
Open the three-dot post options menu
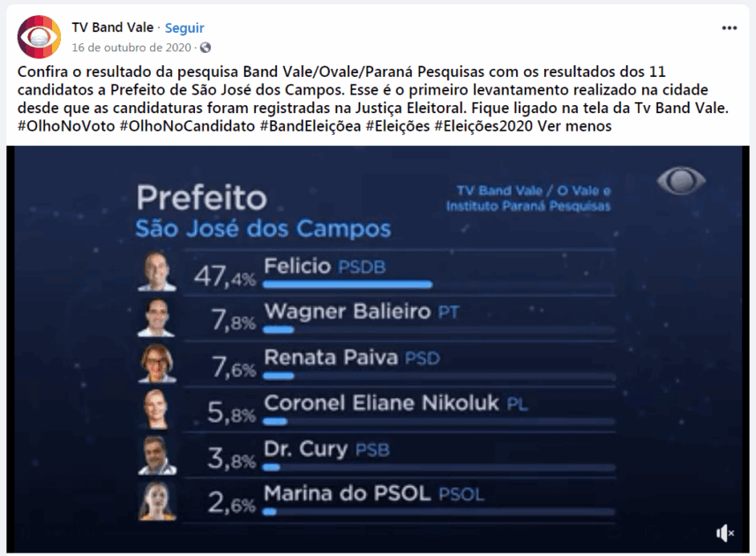point(729,27)
